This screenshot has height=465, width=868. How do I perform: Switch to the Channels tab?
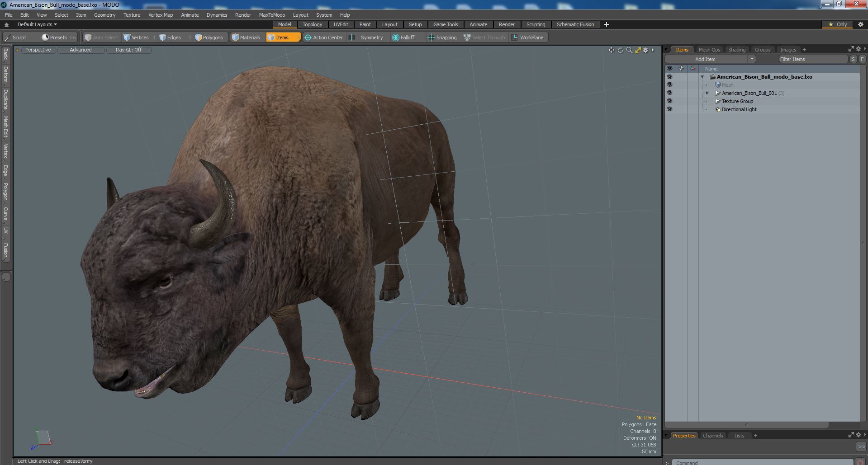coord(713,436)
